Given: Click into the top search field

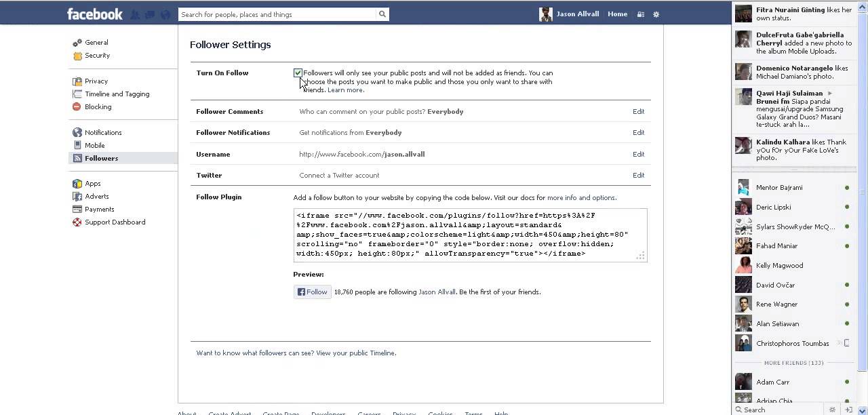Looking at the screenshot, I should [278, 14].
